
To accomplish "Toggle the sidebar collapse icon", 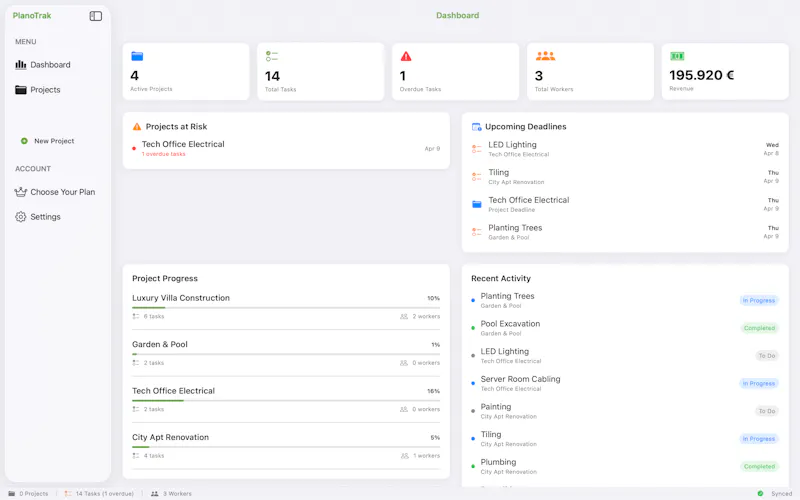I will (x=95, y=16).
